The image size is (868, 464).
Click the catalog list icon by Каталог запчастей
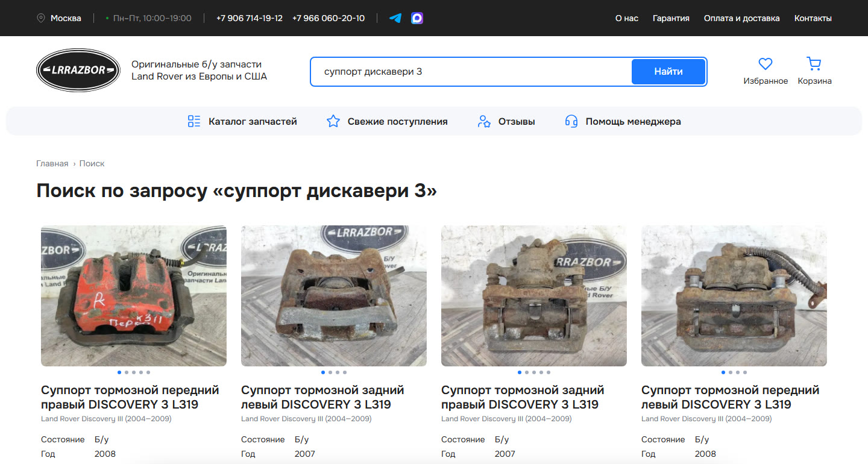coord(194,121)
